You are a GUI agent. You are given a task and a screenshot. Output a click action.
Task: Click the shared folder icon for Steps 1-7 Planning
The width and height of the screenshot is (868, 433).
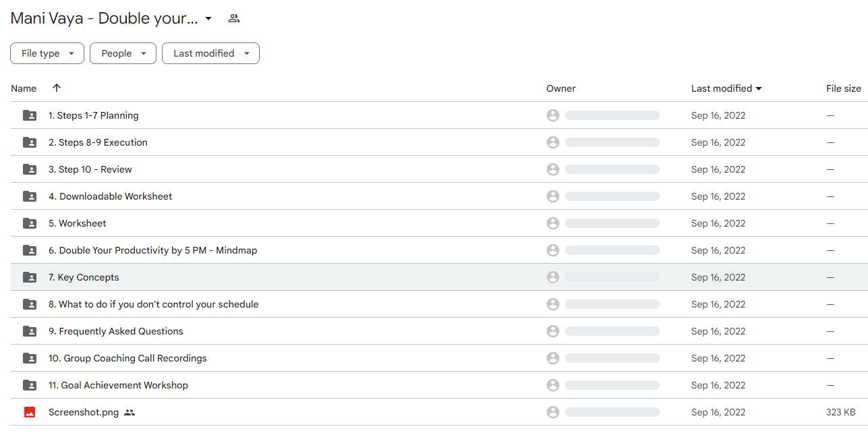(30, 115)
